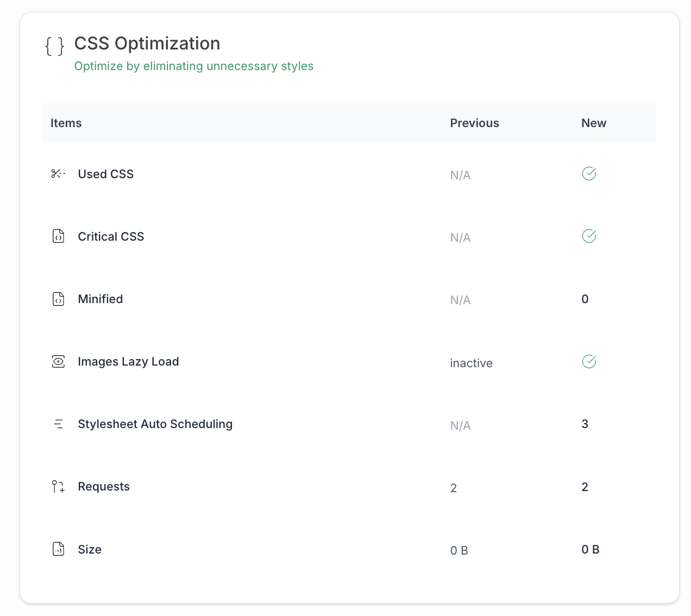
Task: Click the green checkmark in Critical CSS row
Action: pyautogui.click(x=589, y=236)
